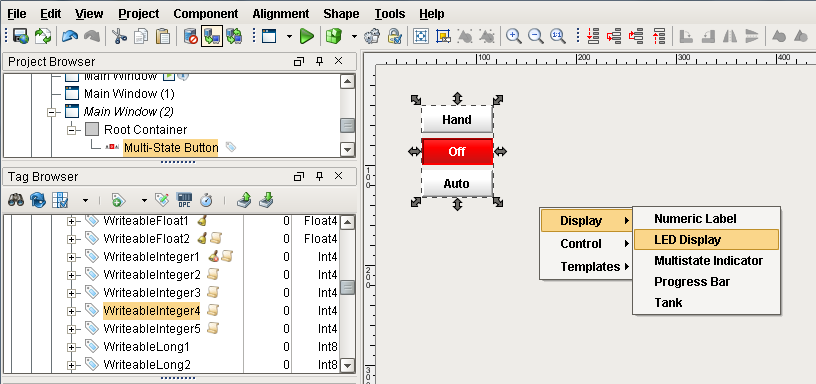This screenshot has height=384, width=816.
Task: Collapse the Main Window (2) node
Action: 51,112
